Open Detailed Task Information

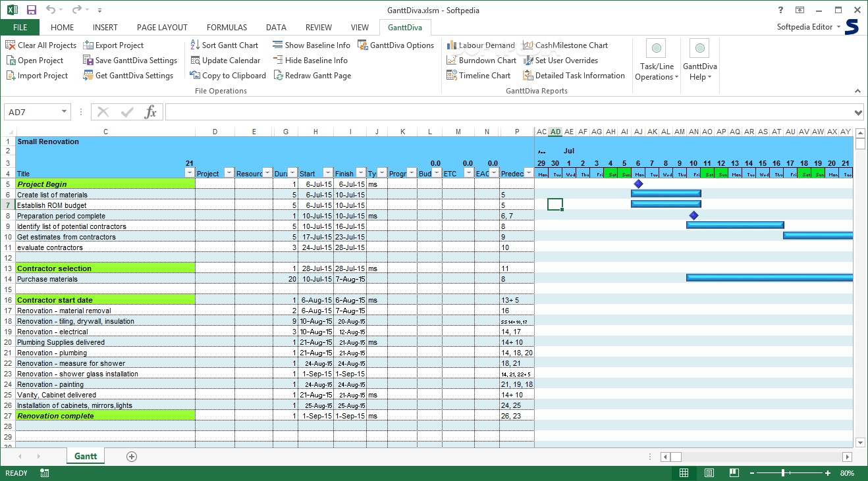point(574,76)
